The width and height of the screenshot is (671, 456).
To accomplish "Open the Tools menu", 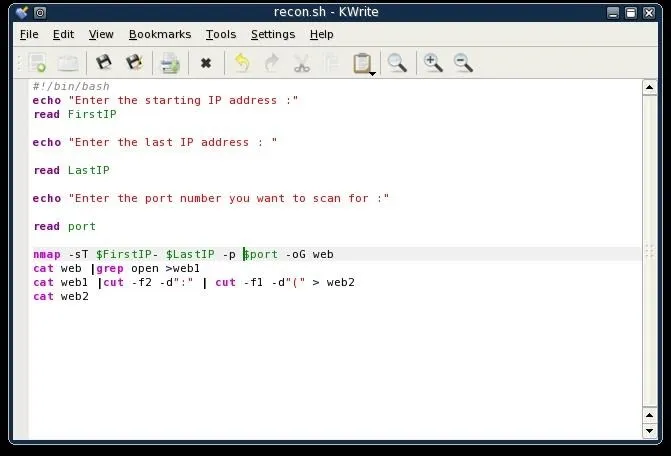I will [221, 34].
